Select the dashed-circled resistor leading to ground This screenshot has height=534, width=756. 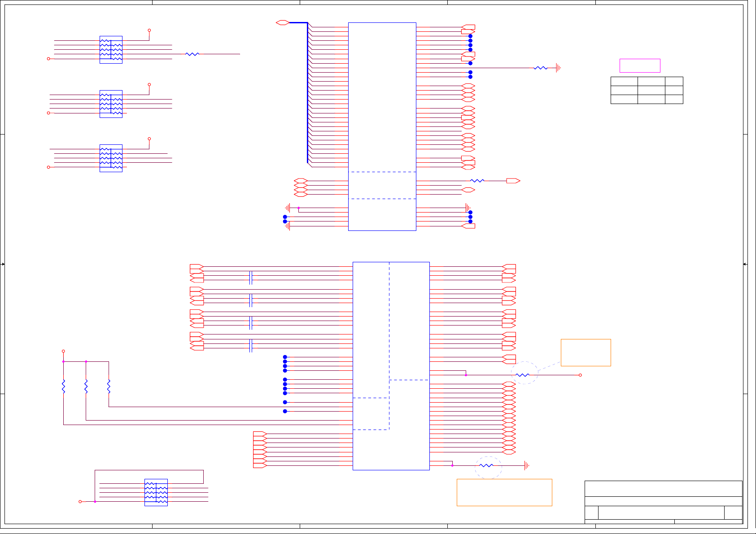click(x=486, y=465)
